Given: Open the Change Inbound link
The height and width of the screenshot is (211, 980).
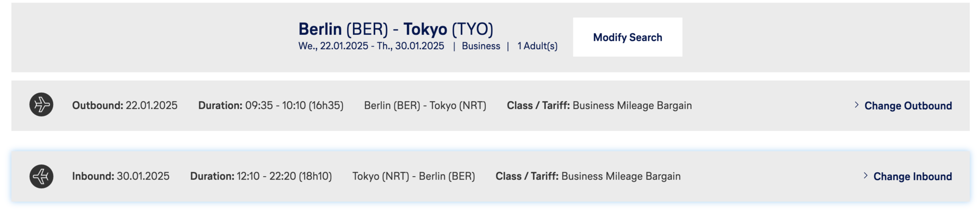Looking at the screenshot, I should (912, 176).
